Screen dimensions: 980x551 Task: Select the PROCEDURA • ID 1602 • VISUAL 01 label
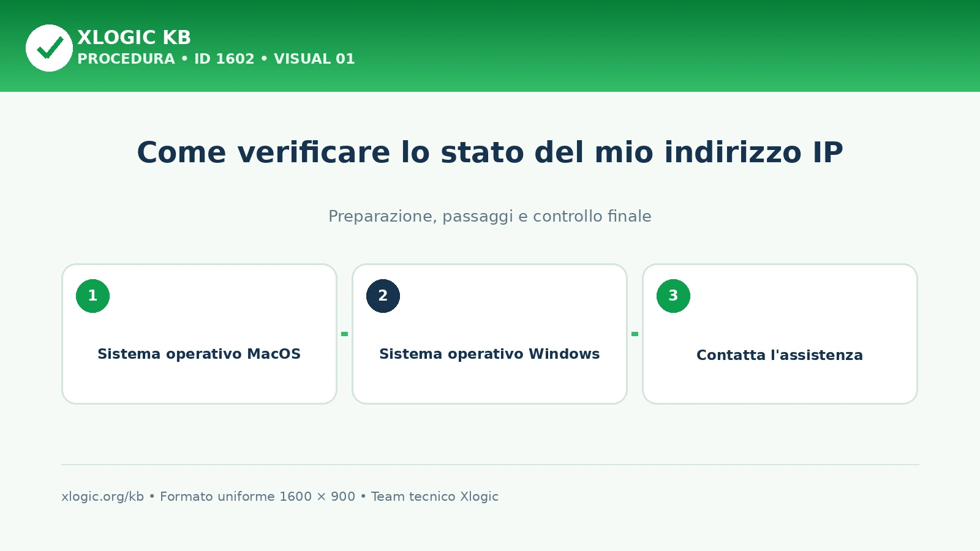(216, 59)
